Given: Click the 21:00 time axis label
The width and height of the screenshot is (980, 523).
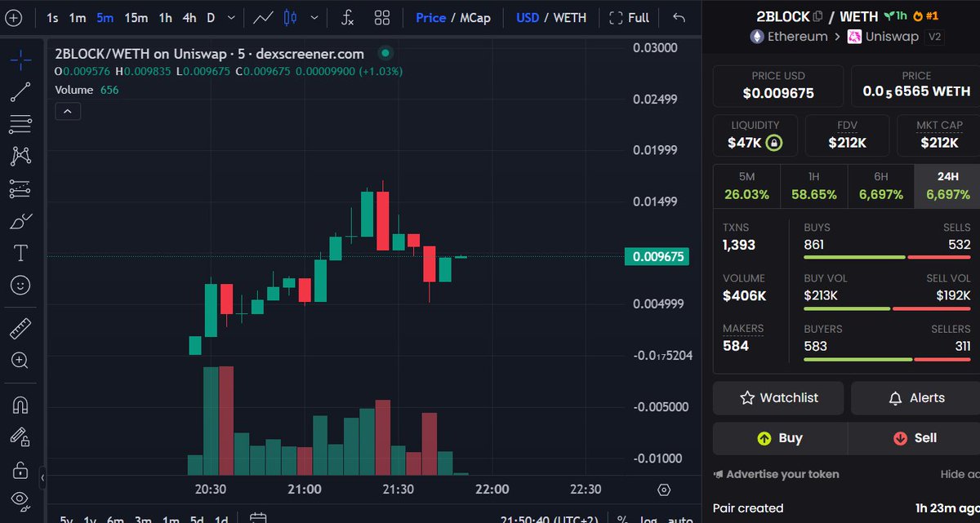Looking at the screenshot, I should click(305, 490).
